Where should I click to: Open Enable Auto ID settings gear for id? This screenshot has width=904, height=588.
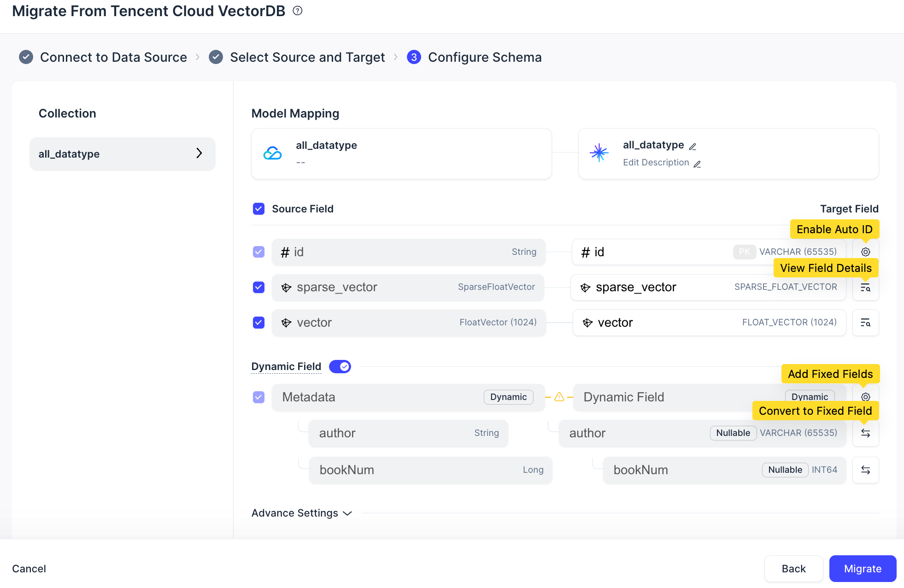click(x=865, y=252)
